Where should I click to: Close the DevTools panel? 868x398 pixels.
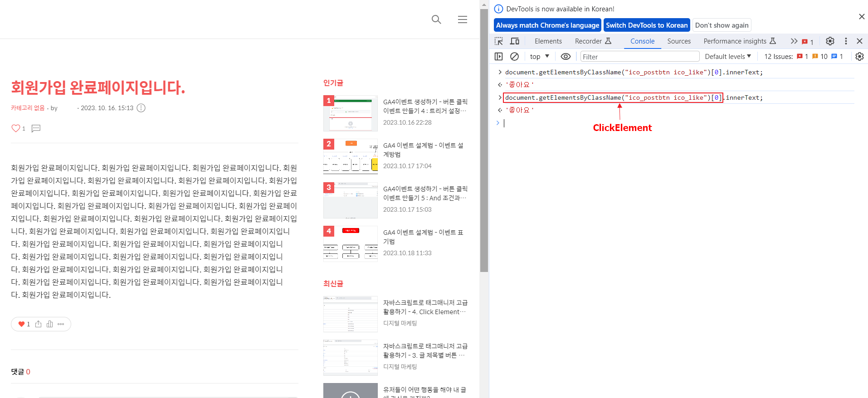(x=859, y=41)
